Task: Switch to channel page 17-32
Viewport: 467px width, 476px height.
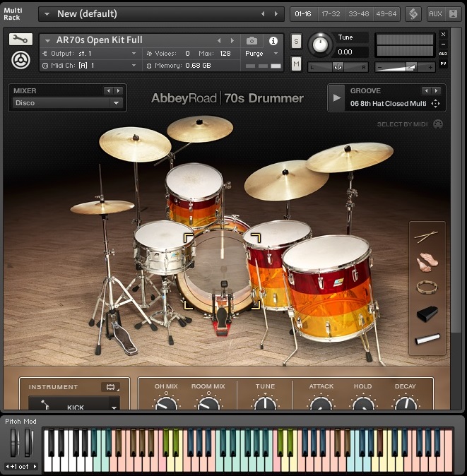Action: (331, 13)
